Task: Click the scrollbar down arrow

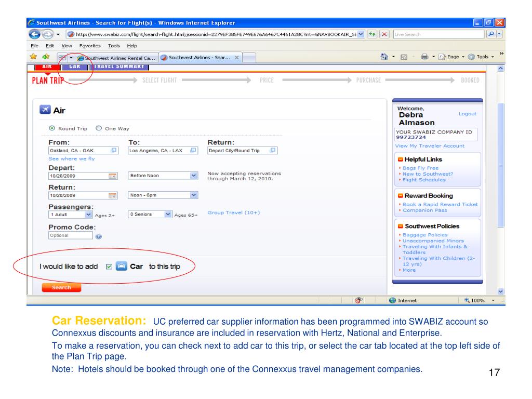Action: coord(500,291)
